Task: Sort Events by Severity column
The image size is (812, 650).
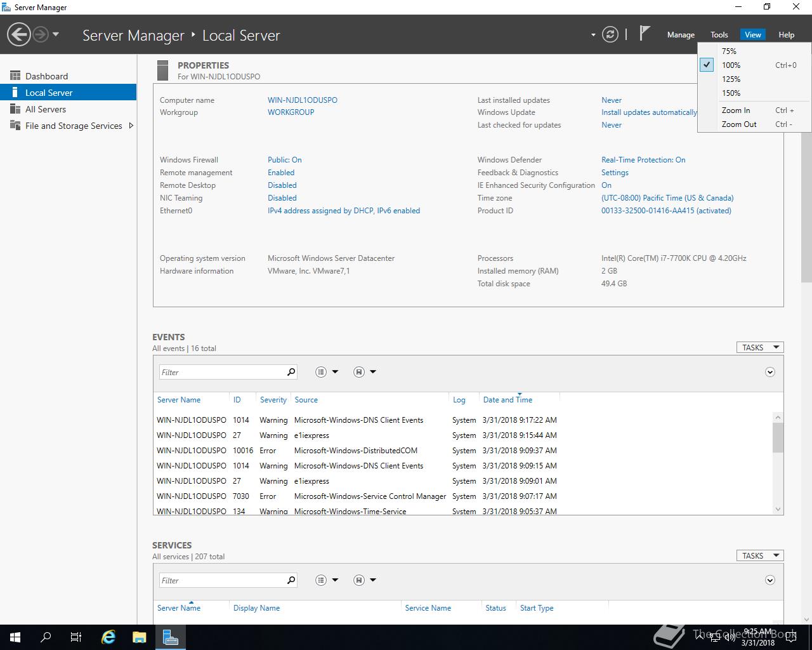Action: click(x=273, y=400)
